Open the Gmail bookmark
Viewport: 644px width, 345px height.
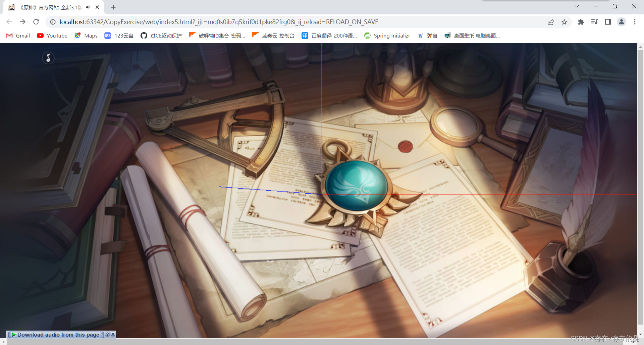pyautogui.click(x=18, y=36)
